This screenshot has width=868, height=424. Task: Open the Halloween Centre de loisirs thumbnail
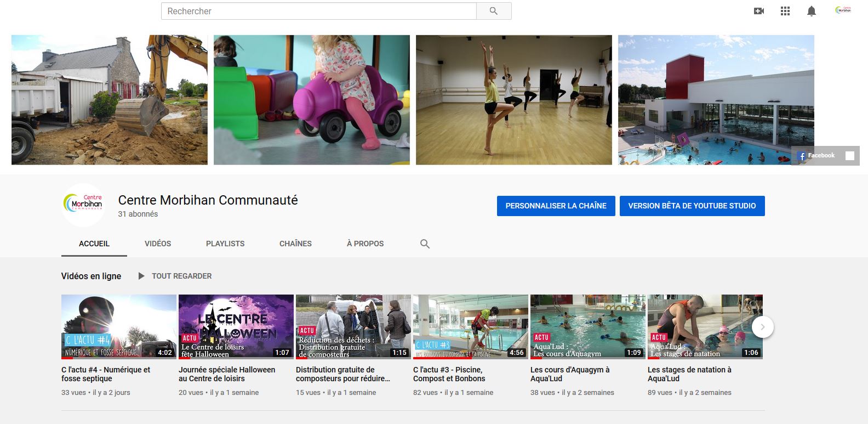tap(236, 326)
